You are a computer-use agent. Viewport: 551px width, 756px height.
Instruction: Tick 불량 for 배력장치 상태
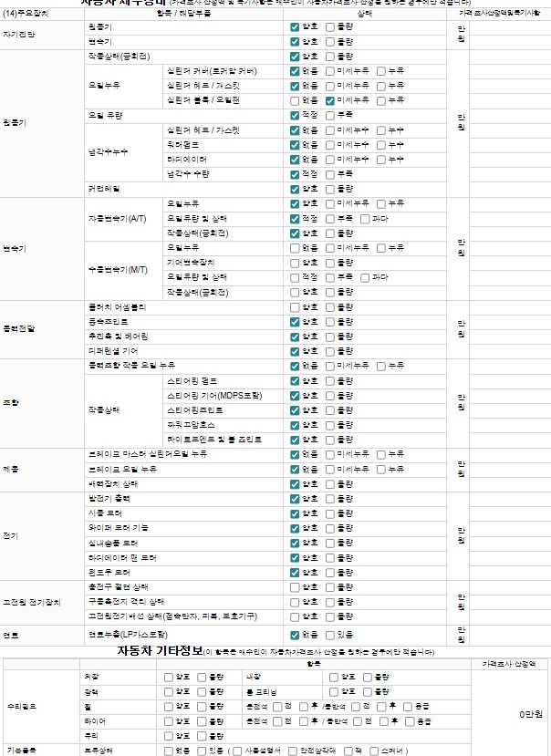pos(330,484)
